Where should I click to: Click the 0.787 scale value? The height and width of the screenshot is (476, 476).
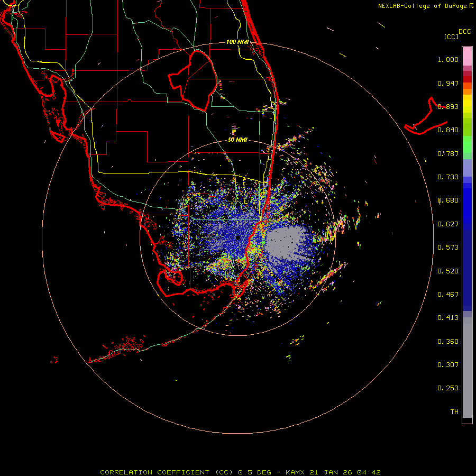pyautogui.click(x=448, y=153)
